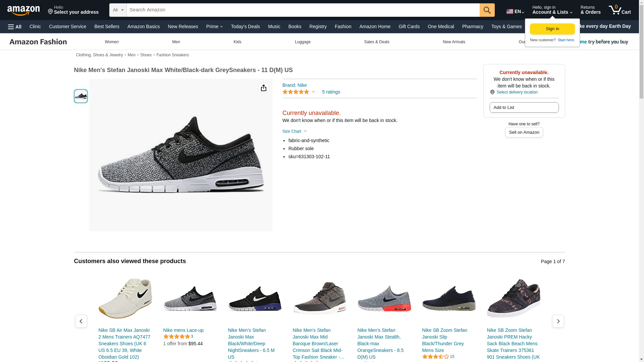Focus the Search Amazon input field
The height and width of the screenshot is (362, 644).
click(303, 10)
